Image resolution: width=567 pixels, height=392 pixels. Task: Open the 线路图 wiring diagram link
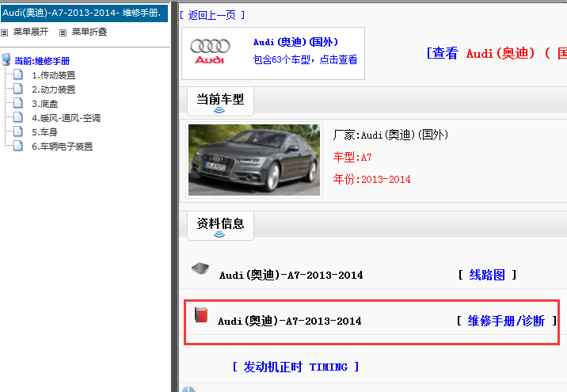tap(487, 276)
